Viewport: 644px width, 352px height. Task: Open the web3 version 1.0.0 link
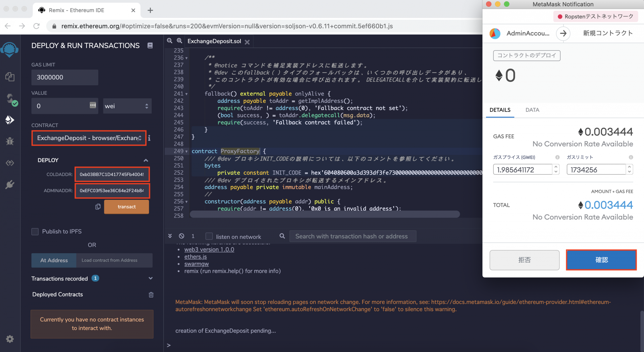pyautogui.click(x=209, y=250)
